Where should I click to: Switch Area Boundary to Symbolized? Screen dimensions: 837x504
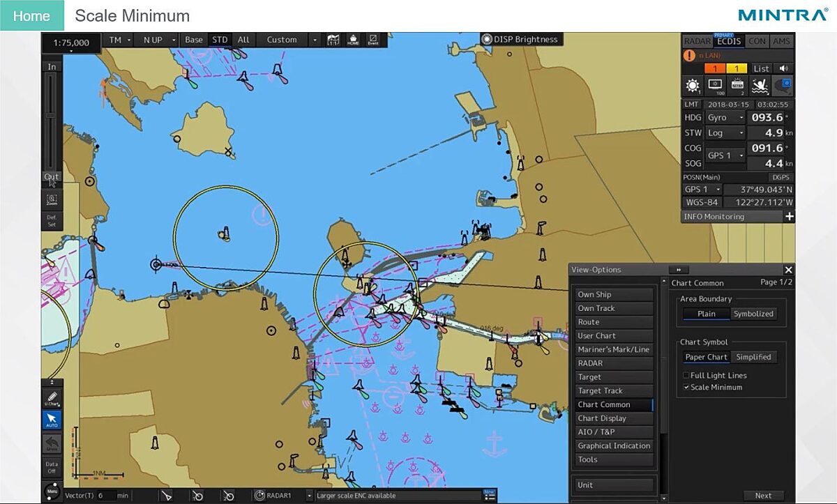pyautogui.click(x=753, y=314)
